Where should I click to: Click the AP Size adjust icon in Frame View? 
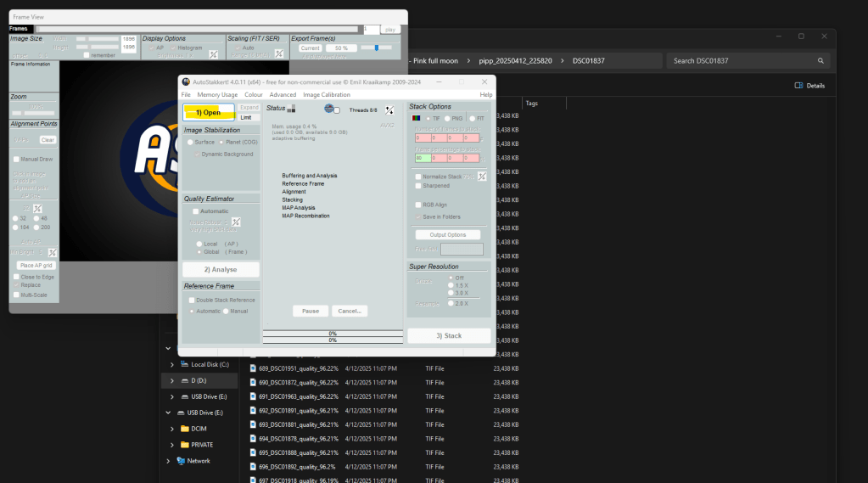[x=37, y=209]
